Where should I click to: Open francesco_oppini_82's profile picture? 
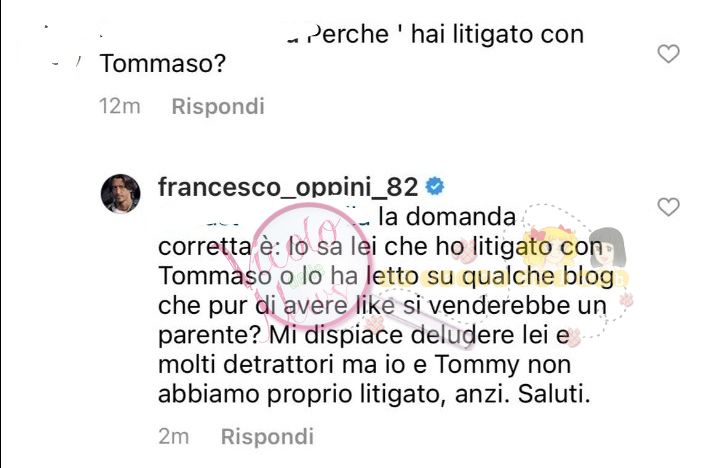pos(120,193)
